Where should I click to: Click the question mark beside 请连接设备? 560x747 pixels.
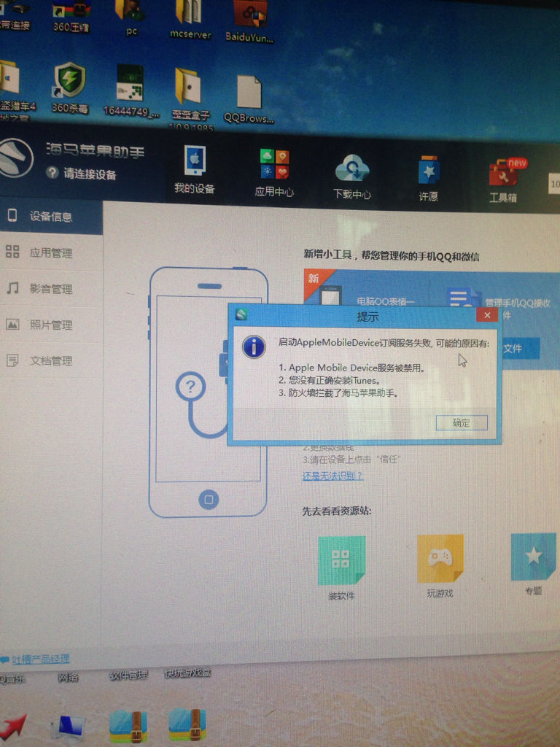[52, 172]
